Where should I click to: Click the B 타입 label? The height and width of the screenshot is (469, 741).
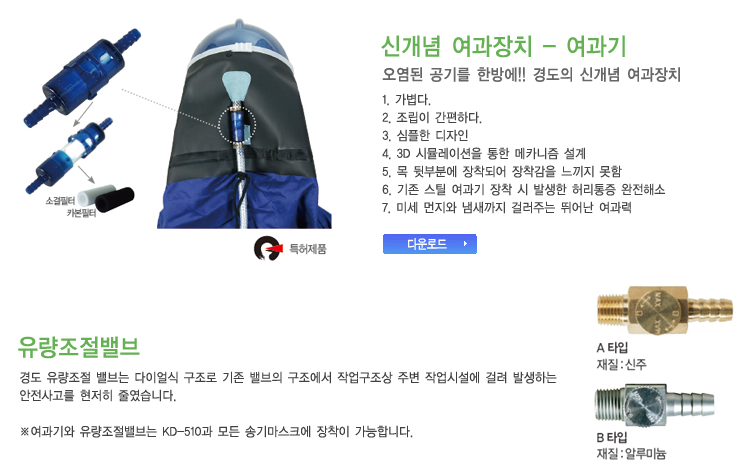[x=612, y=437]
